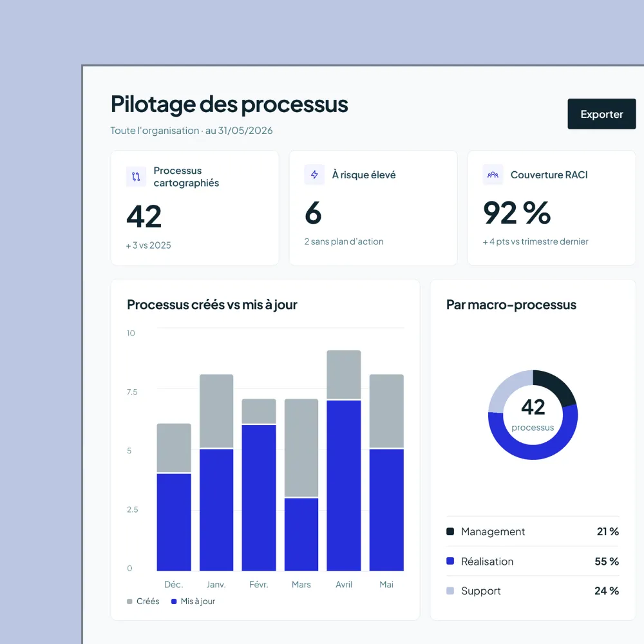Click the dark Management segment of the donut

(x=558, y=385)
